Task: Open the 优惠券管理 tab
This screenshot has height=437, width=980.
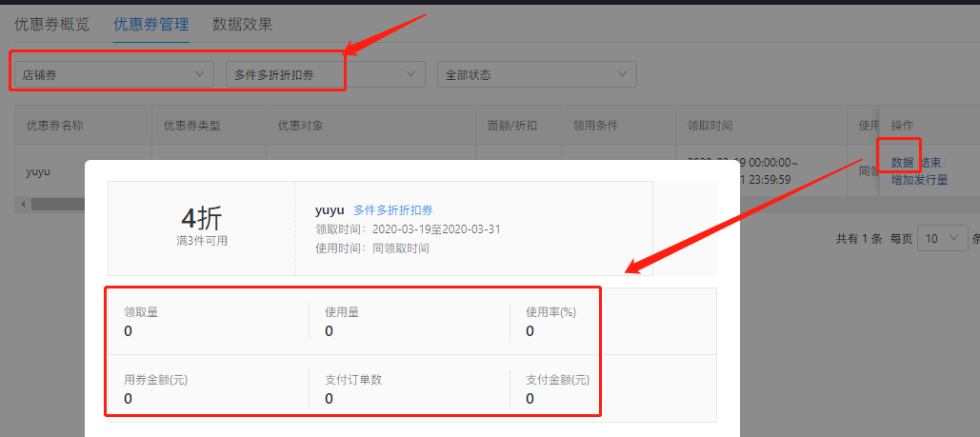Action: coord(151,25)
